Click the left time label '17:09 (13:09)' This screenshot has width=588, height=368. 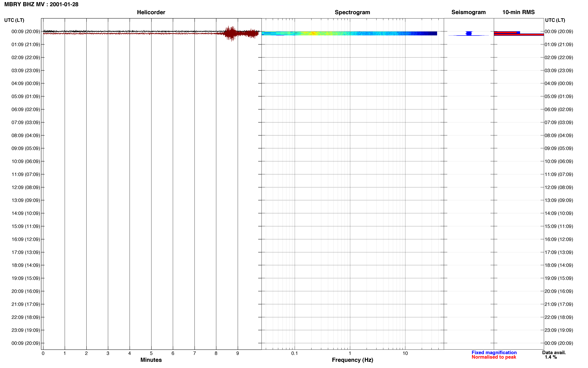[x=26, y=252]
